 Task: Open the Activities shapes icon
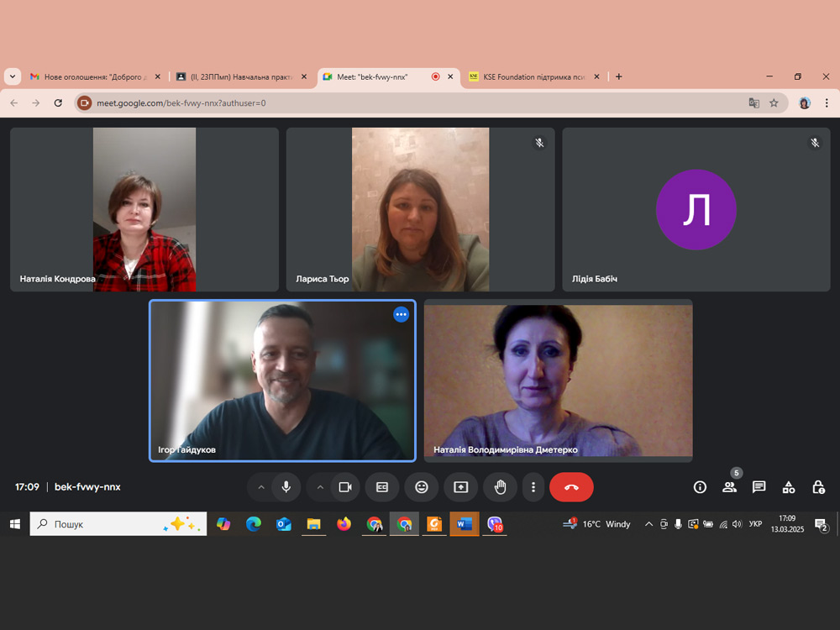point(789,487)
